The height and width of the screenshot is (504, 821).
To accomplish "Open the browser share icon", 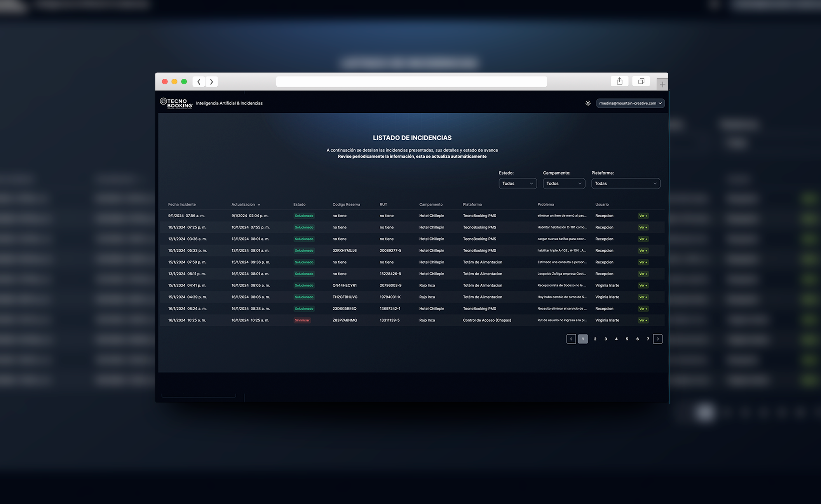I will click(x=619, y=81).
